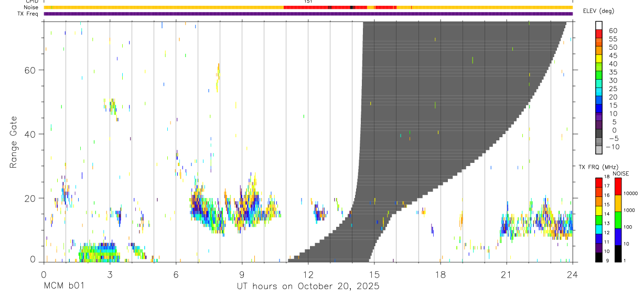Click the '55' label on elevation scale
644x297 pixels.
(613, 39)
